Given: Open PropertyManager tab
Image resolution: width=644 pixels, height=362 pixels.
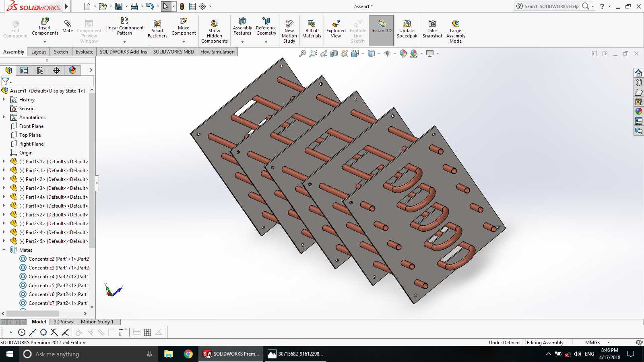Looking at the screenshot, I should [24, 70].
